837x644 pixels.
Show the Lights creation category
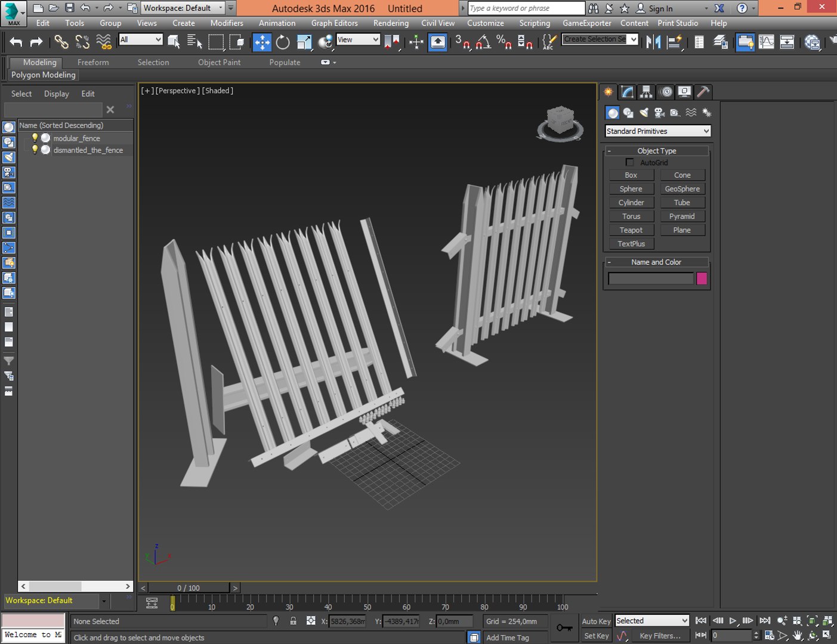pos(644,113)
